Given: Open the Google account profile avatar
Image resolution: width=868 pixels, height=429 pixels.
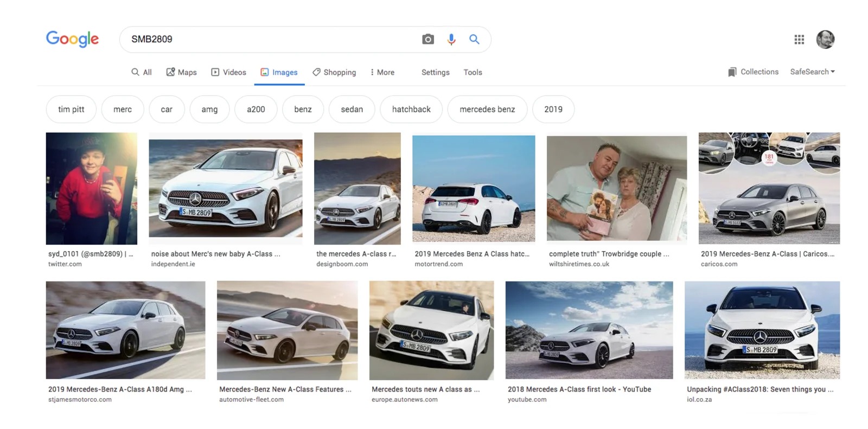Looking at the screenshot, I should coord(825,39).
